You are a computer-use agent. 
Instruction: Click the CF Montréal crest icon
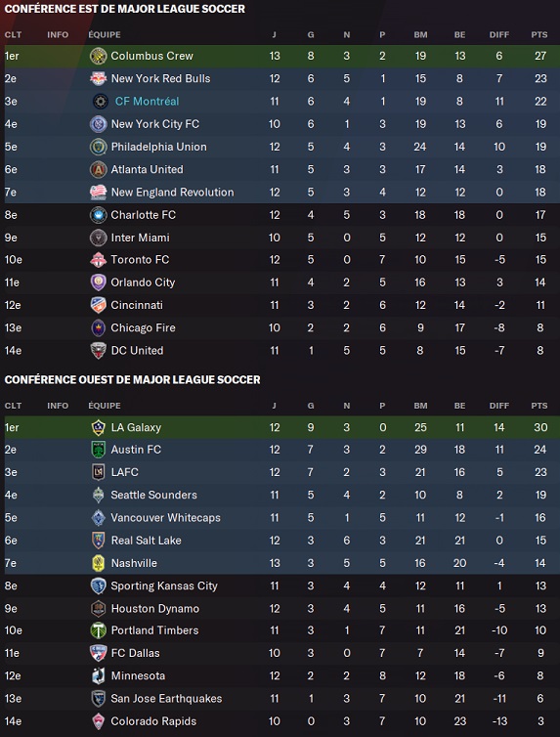click(x=100, y=101)
